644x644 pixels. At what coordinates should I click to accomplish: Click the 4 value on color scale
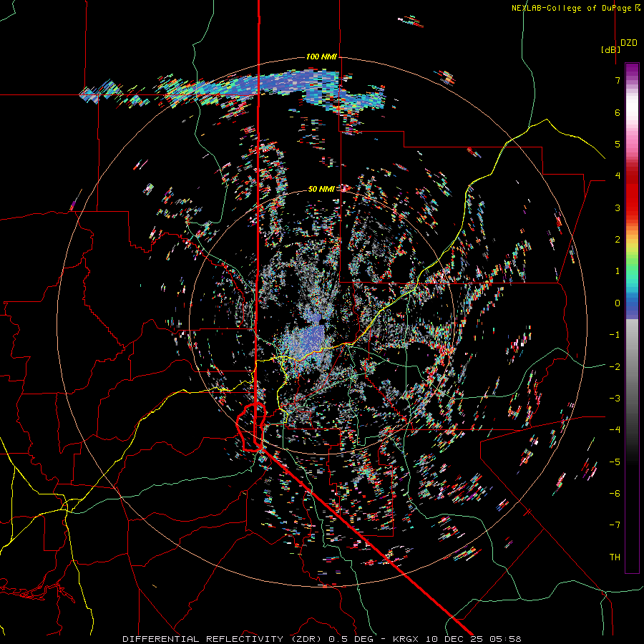(618, 176)
